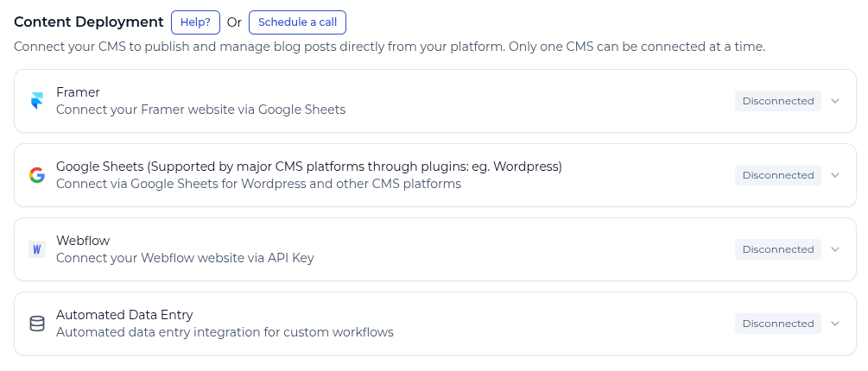This screenshot has width=868, height=371.
Task: Select the Google Sheets row title
Action: coord(308,167)
